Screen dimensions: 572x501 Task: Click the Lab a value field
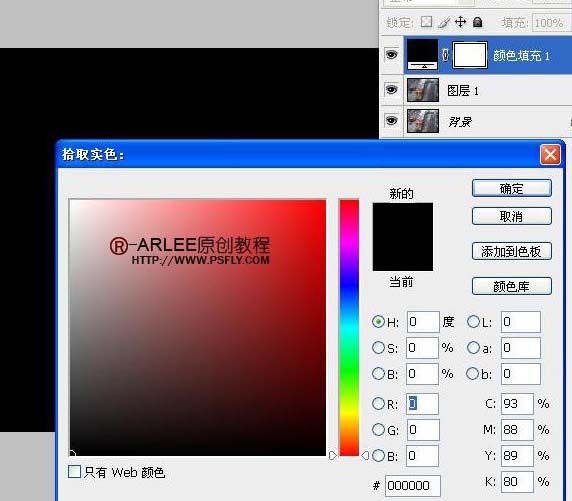coord(521,348)
